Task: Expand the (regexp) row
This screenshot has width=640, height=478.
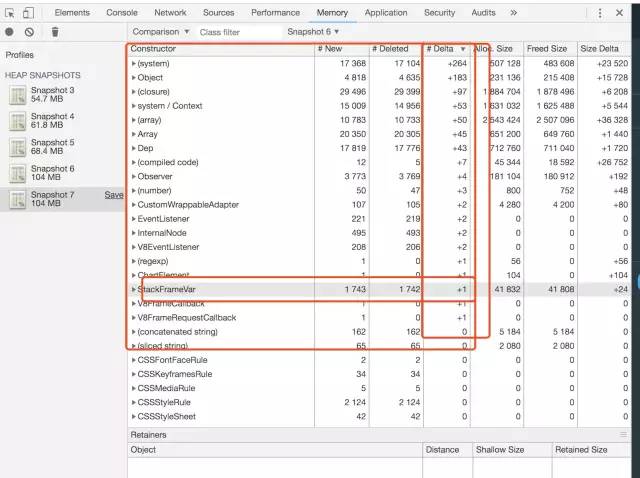Action: (133, 261)
